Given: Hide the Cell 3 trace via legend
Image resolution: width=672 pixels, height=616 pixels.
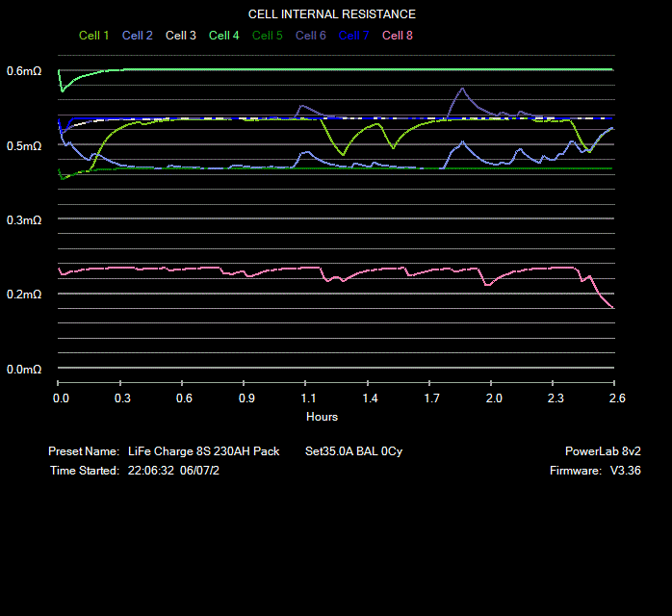Looking at the screenshot, I should tap(180, 36).
